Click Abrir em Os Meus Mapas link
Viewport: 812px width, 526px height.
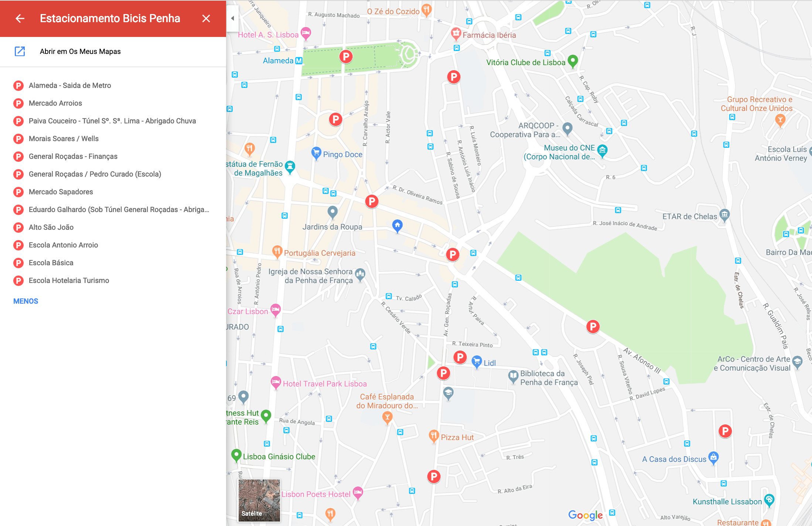click(x=80, y=51)
